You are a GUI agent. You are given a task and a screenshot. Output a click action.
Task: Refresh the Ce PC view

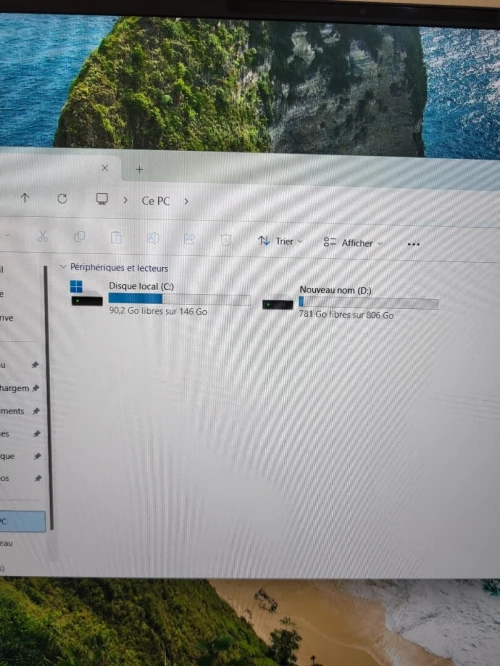click(62, 198)
